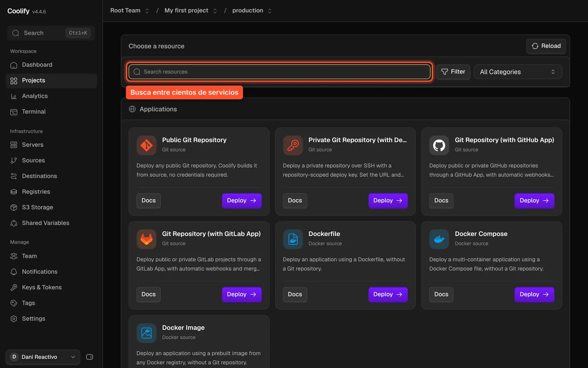Navigate to Servers

tap(51, 145)
